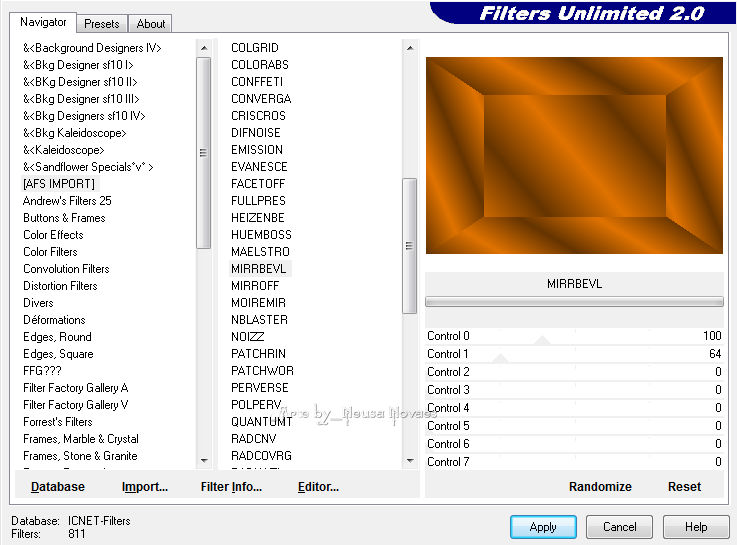Click the Database button
The height and width of the screenshot is (545, 737).
coord(58,487)
